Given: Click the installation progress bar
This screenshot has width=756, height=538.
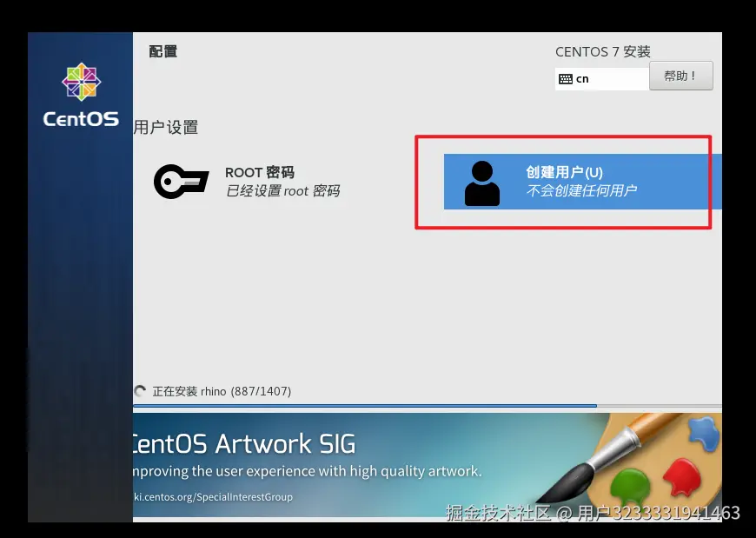Looking at the screenshot, I should [x=428, y=407].
